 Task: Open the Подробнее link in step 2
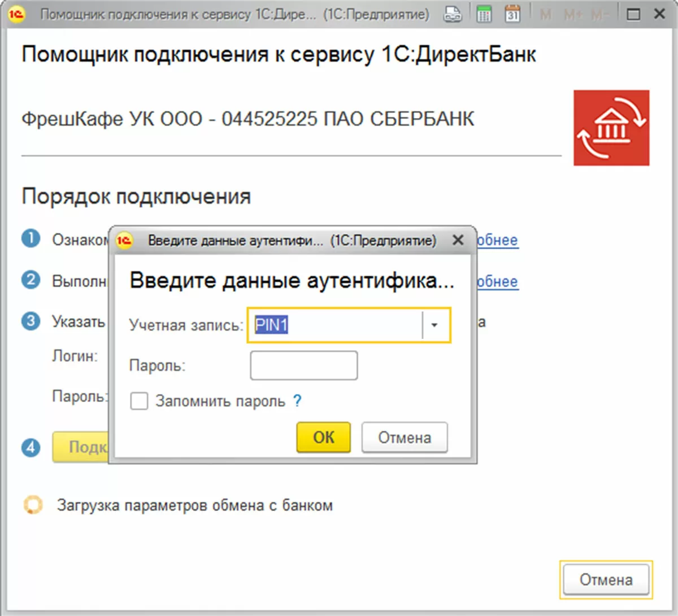click(497, 281)
